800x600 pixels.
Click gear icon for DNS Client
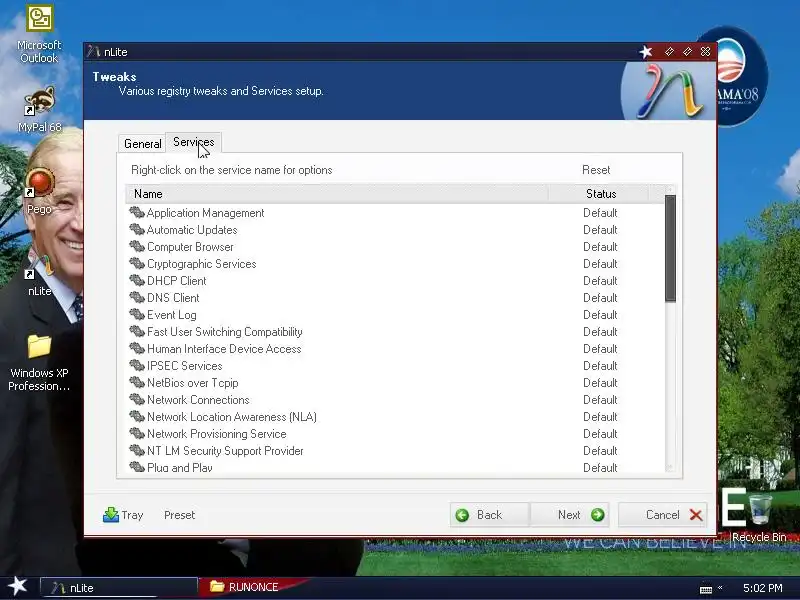137,297
